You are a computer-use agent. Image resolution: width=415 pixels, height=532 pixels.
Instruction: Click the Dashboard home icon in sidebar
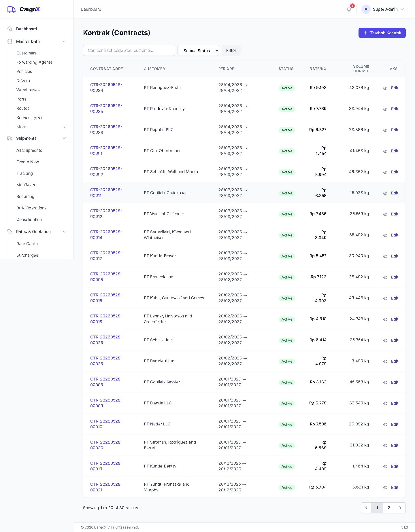pyautogui.click(x=10, y=29)
